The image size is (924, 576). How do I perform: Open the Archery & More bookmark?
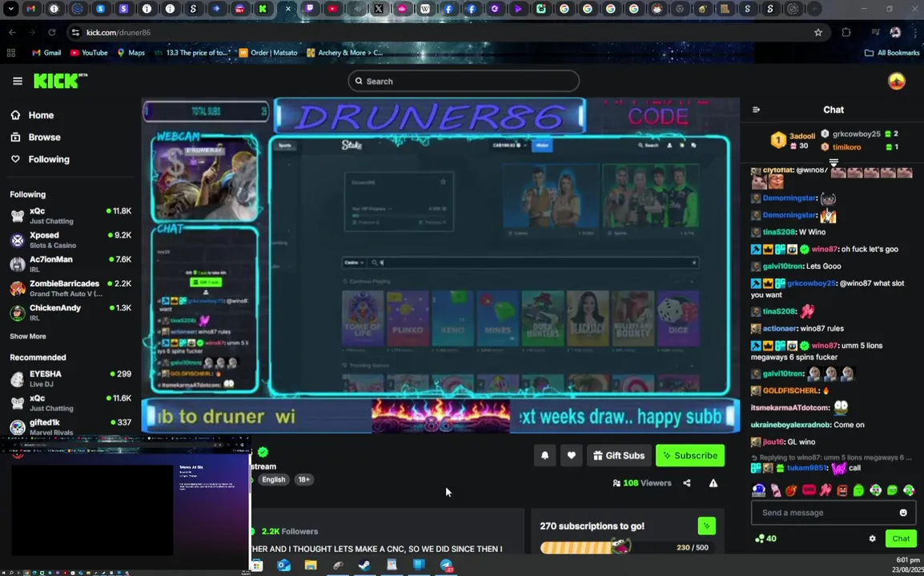[345, 53]
